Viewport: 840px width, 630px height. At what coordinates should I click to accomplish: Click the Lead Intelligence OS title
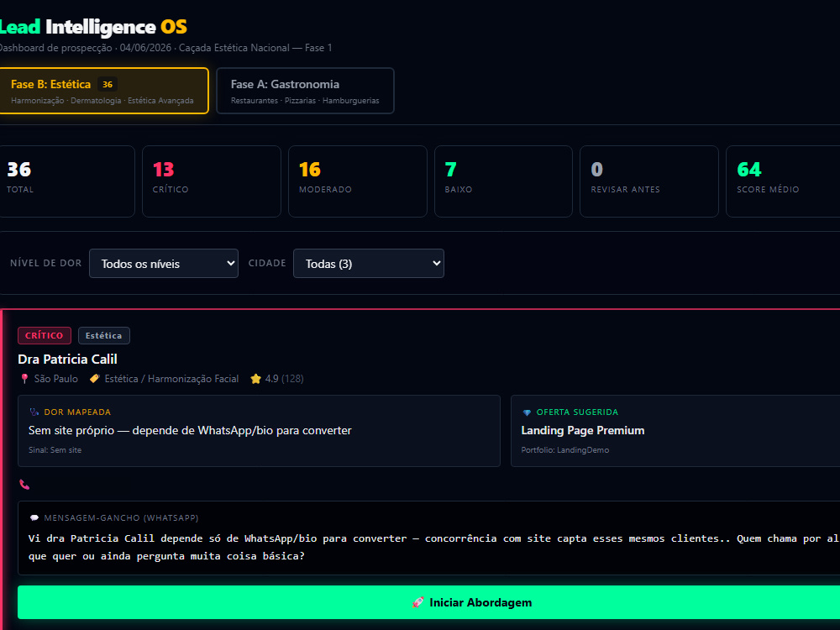[94, 27]
